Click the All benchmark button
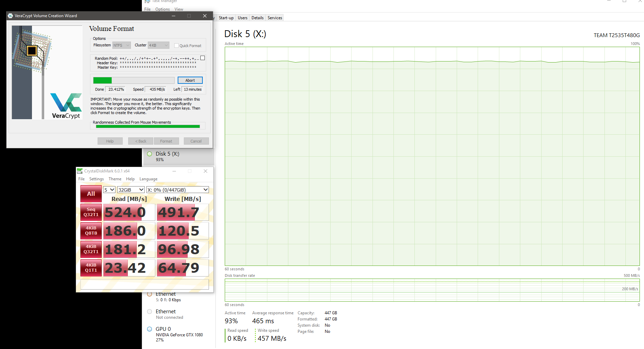 [x=91, y=194]
